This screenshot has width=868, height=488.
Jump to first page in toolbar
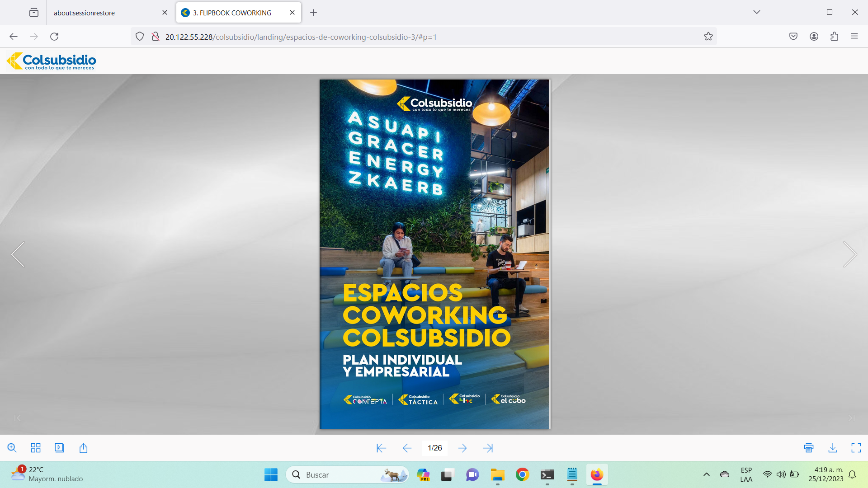(381, 448)
